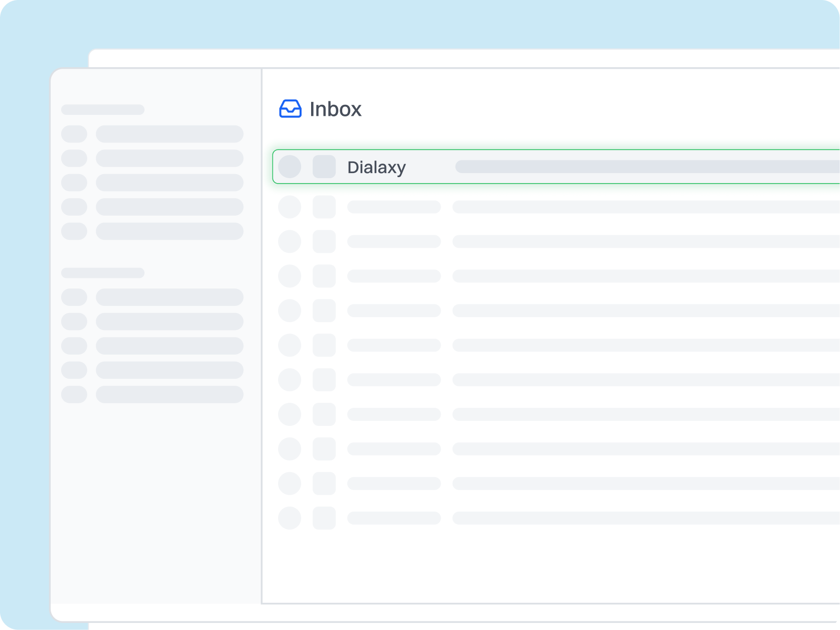Click the blue Inbox tray icon
This screenshot has width=840, height=630.
291,109
